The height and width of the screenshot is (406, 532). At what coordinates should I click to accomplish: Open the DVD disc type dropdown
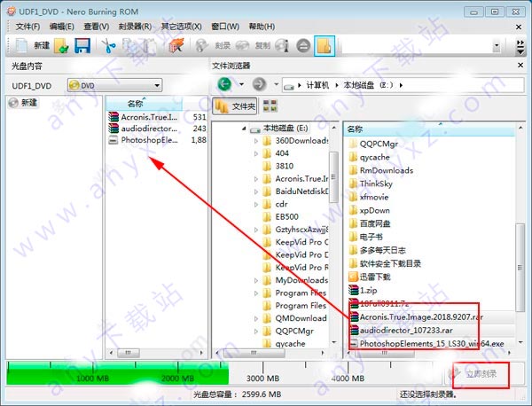(x=114, y=85)
